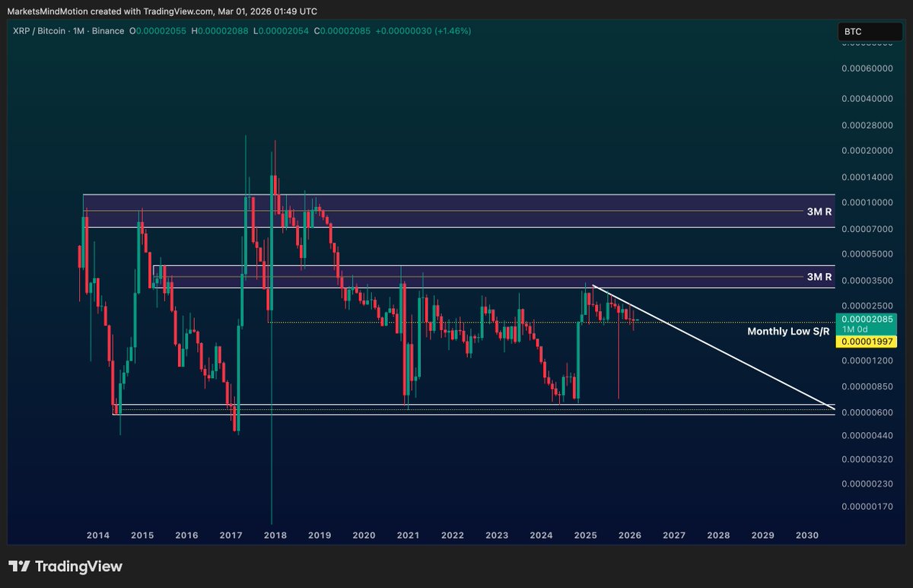
Task: Click the 2018 label on time axis
Action: [275, 536]
